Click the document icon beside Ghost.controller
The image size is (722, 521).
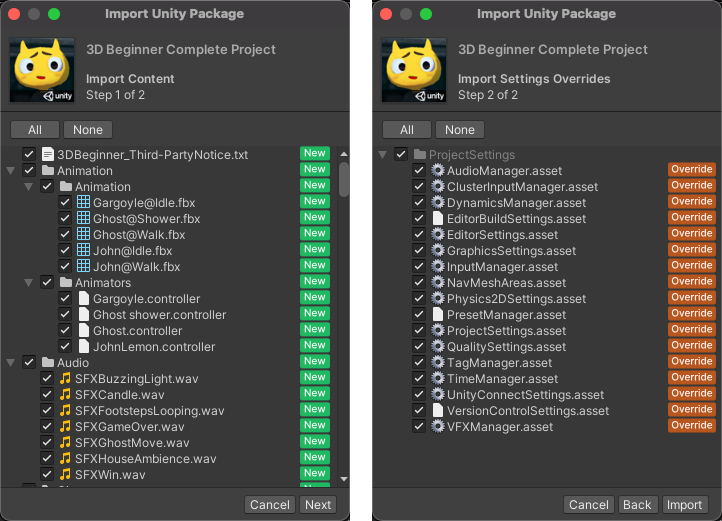point(83,331)
